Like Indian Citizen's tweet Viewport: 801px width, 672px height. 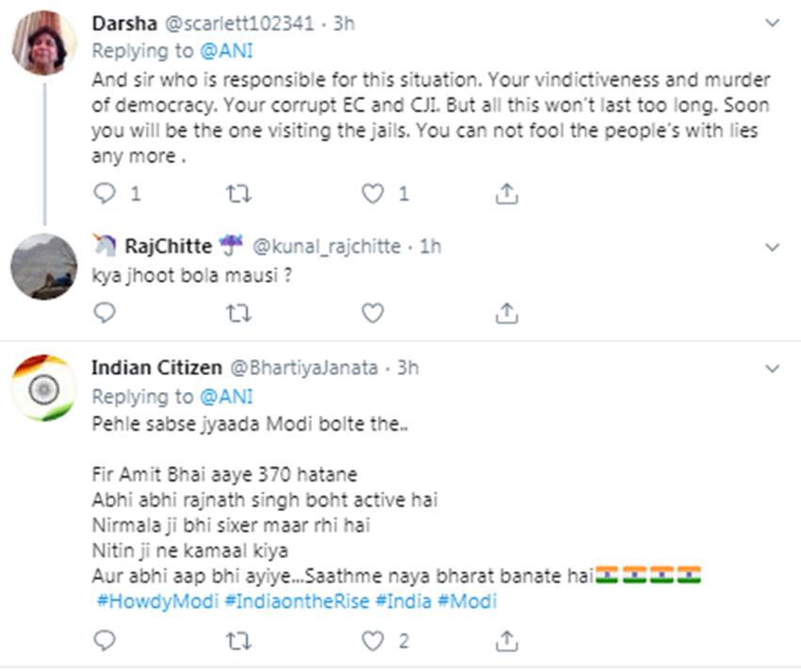click(x=373, y=641)
